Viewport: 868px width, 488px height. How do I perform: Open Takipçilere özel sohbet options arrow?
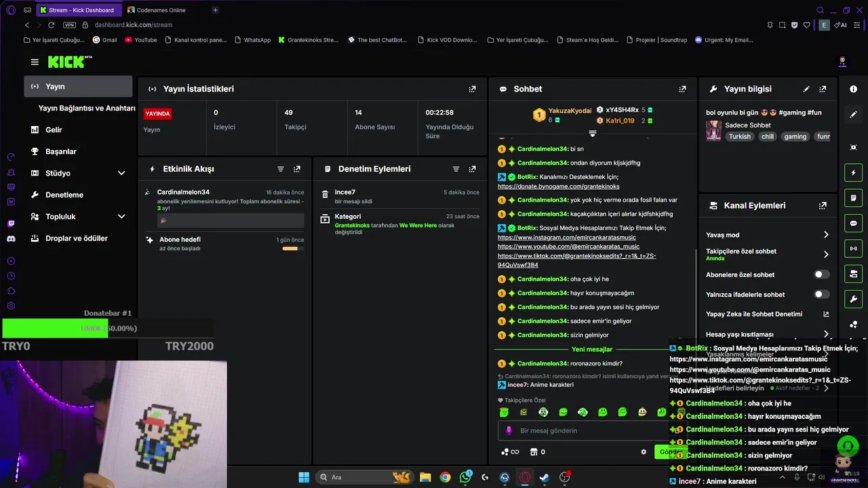pyautogui.click(x=826, y=254)
